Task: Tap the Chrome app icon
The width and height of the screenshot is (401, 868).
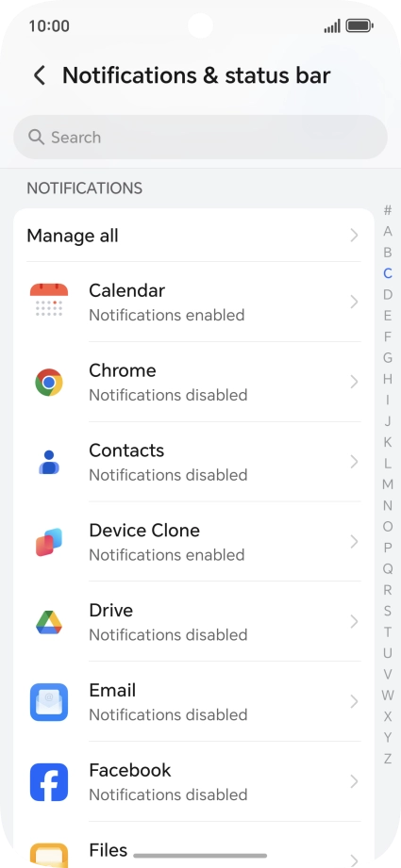Action: (x=49, y=382)
